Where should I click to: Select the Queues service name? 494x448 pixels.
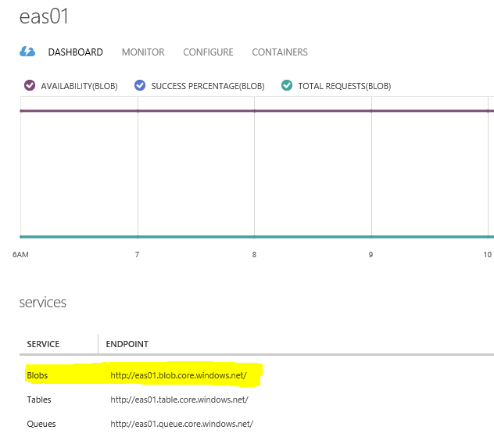[x=41, y=424]
